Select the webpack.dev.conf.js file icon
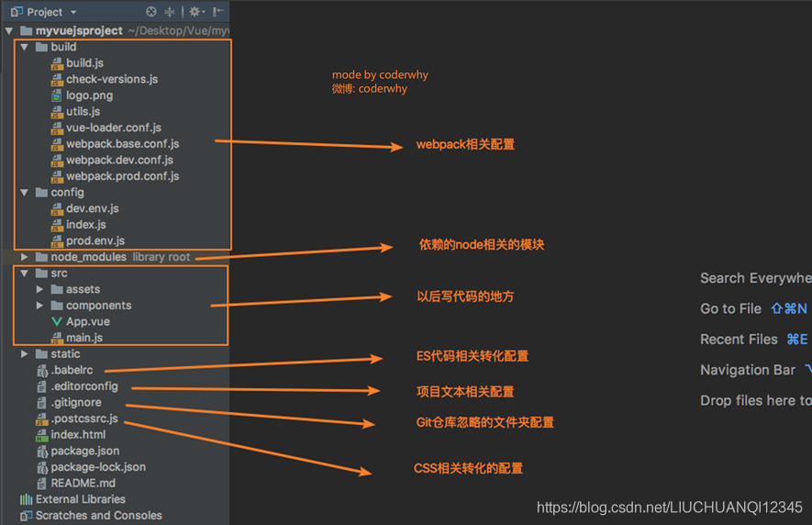This screenshot has width=812, height=525. [x=57, y=160]
